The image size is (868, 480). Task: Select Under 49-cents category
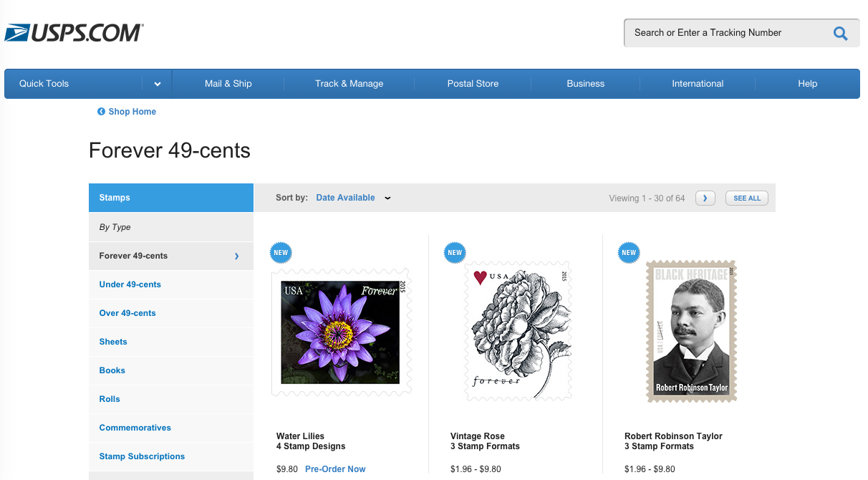click(171, 284)
